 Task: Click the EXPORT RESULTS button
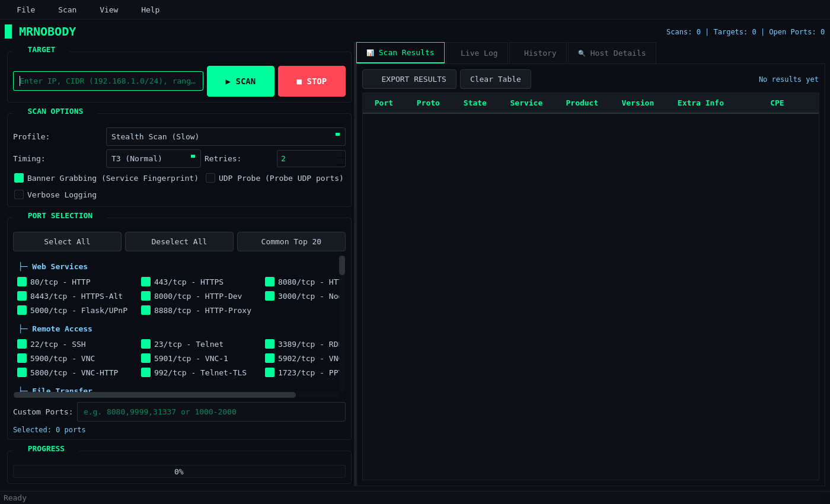tap(409, 79)
